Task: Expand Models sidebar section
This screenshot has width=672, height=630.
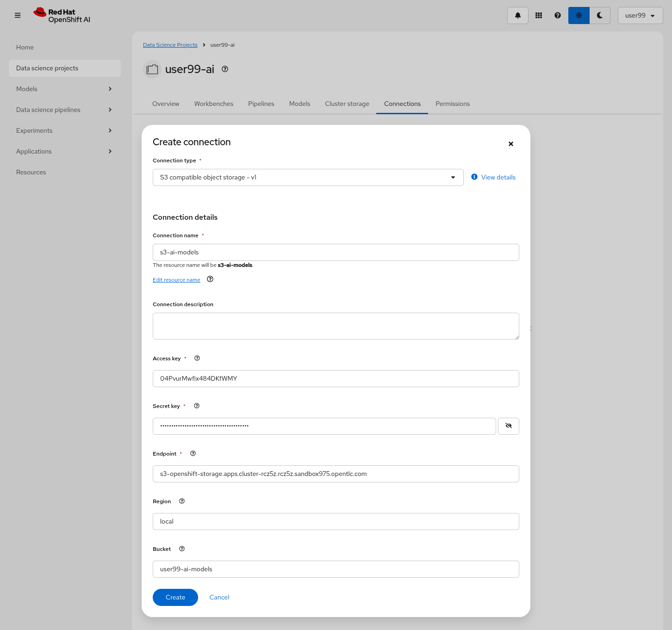Action: [x=65, y=89]
